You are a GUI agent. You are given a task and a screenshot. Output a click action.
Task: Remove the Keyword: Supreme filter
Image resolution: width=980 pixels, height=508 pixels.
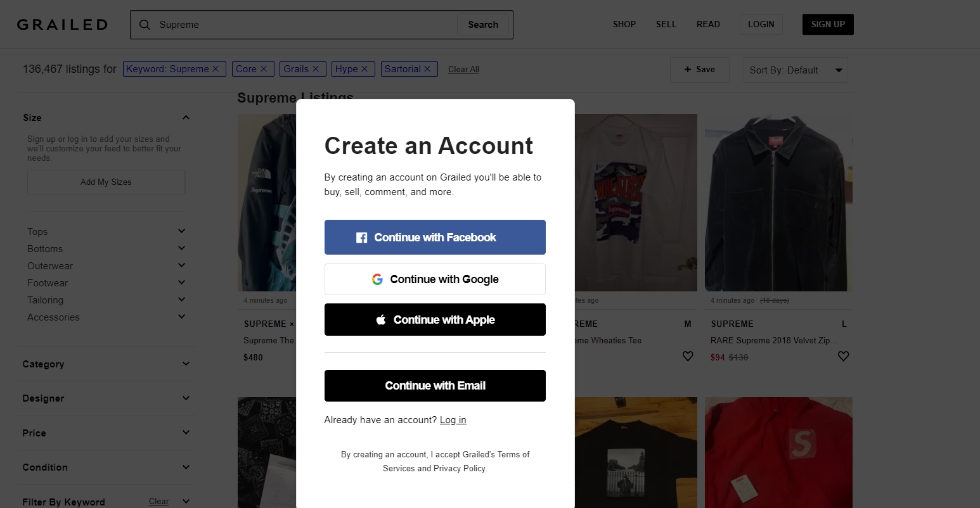[215, 69]
